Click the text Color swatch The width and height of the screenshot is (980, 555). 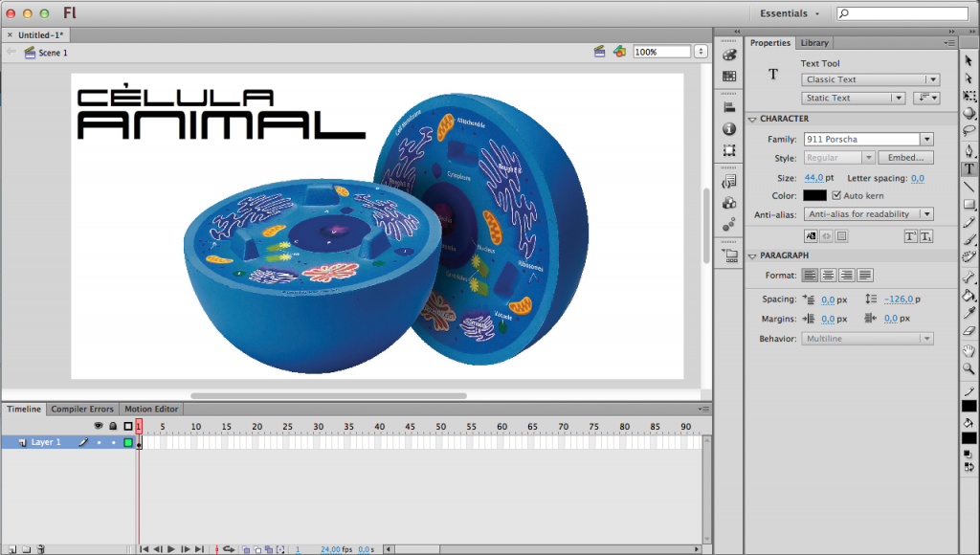(814, 195)
